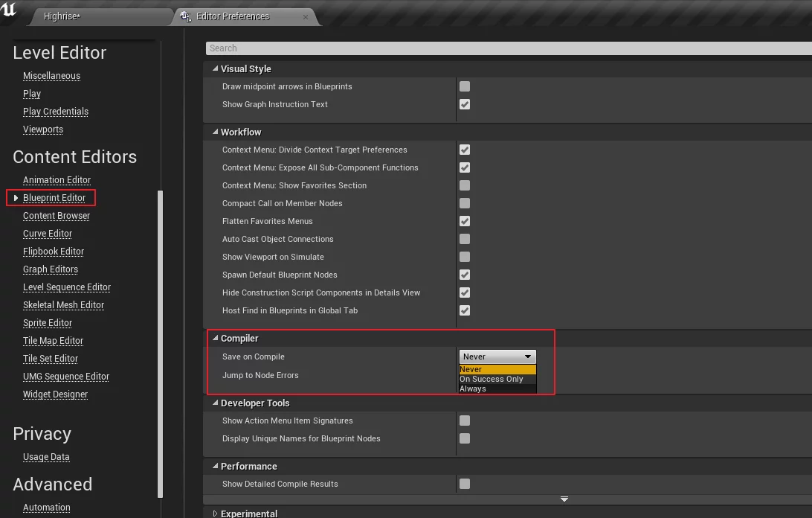This screenshot has height=518, width=812.
Task: Enable Draw midpoint arrows in Blueprints
Action: pos(465,87)
